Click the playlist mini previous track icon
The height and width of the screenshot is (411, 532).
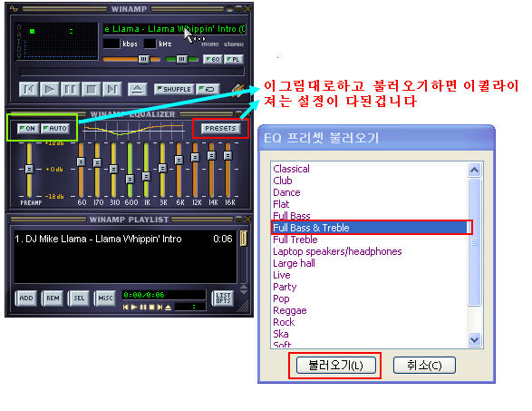pos(126,308)
